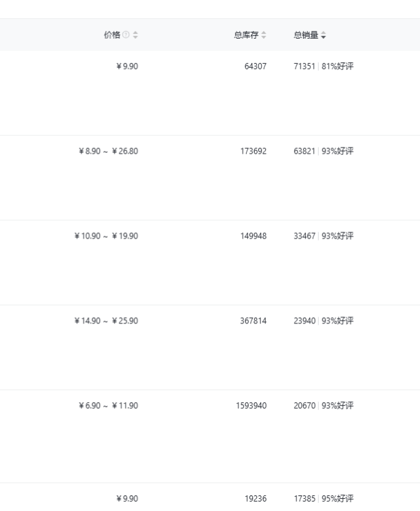Click the 93%好评 rating beside 23940
This screenshot has width=420, height=511.
(338, 321)
